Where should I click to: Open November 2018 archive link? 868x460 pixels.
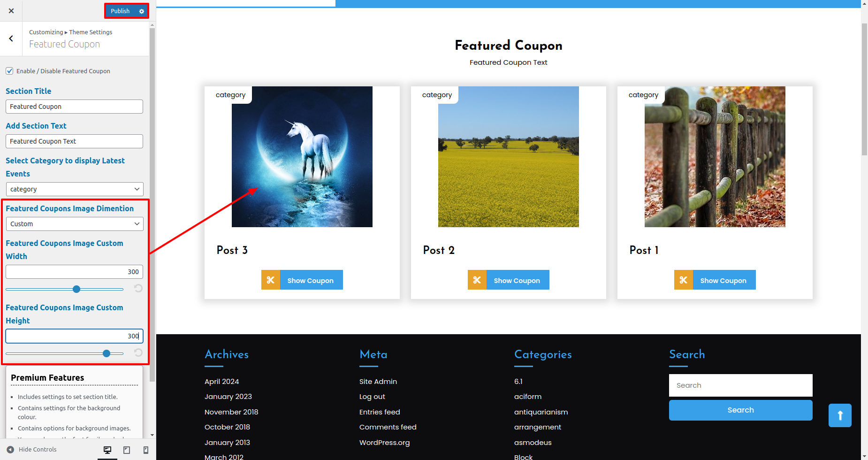[x=231, y=412]
